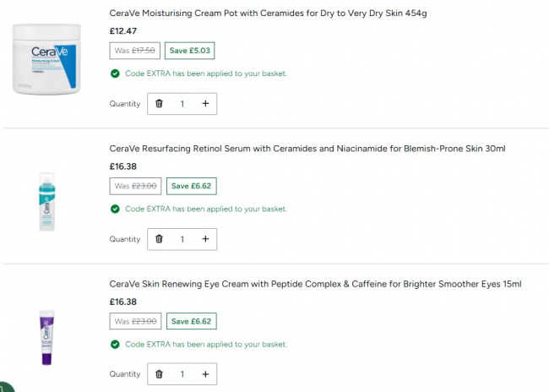Add one more Resurfacing Retinol Serum
This screenshot has width=549, height=392.
click(205, 239)
